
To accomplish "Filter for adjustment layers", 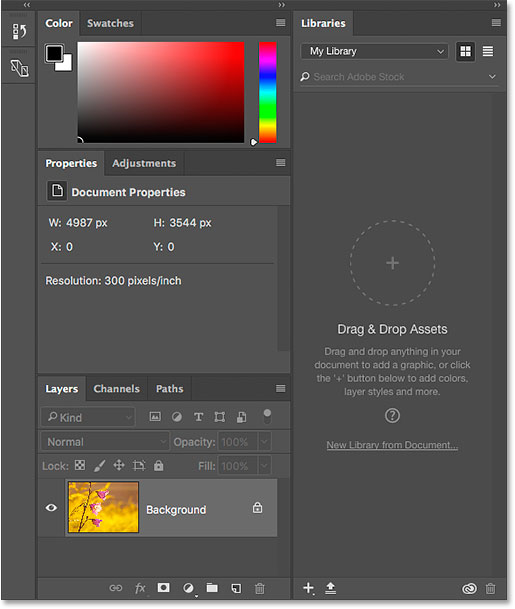I will (x=177, y=417).
